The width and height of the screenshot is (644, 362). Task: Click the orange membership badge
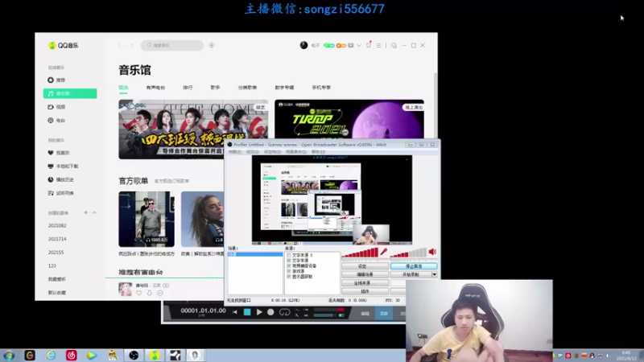click(x=341, y=46)
